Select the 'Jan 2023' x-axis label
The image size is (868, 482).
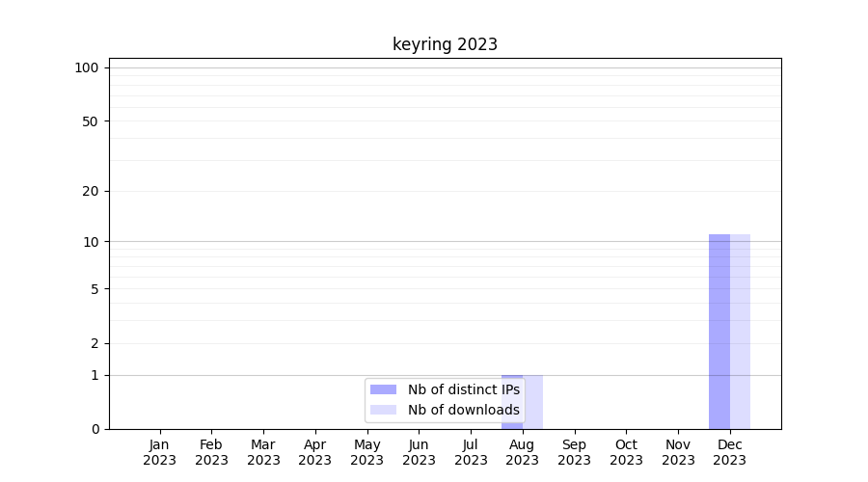[x=160, y=452]
